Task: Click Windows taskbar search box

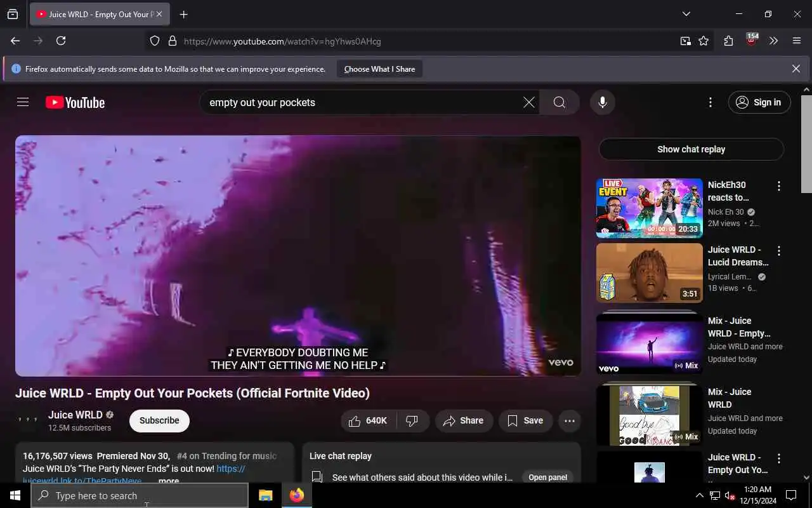Action: click(140, 495)
